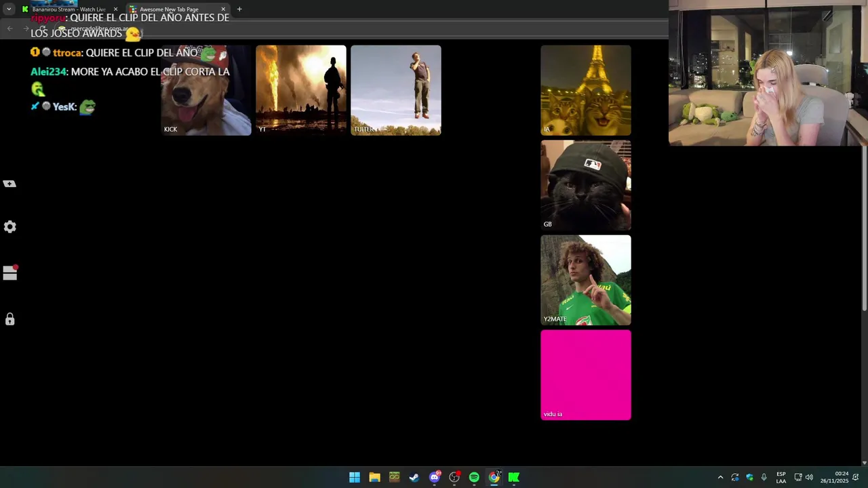This screenshot has height=488, width=868.
Task: Open the YT speed dial tile
Action: tap(301, 90)
